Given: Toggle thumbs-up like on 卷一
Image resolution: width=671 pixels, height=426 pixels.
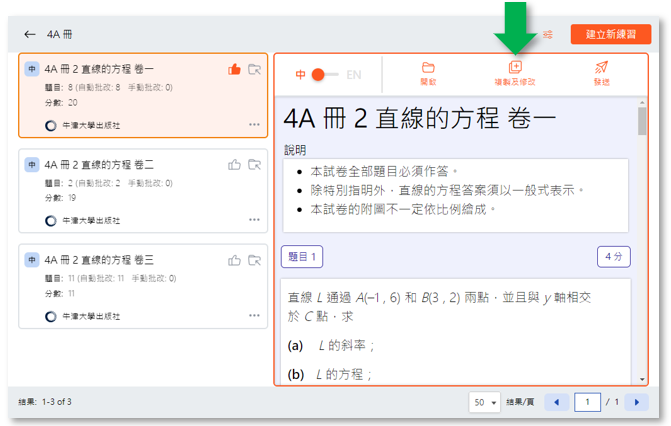Looking at the screenshot, I should coord(234,69).
